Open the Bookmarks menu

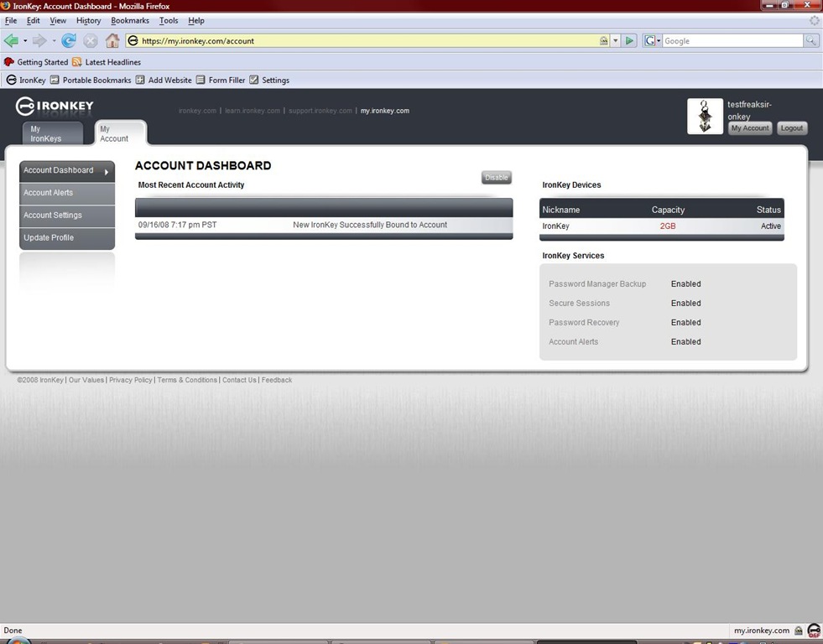click(x=129, y=20)
